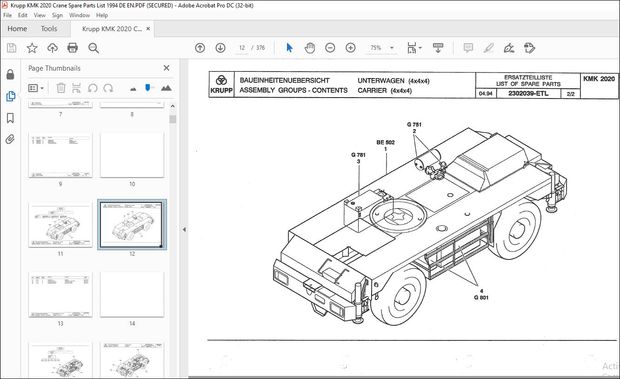Go to previous page arrow

(x=200, y=48)
